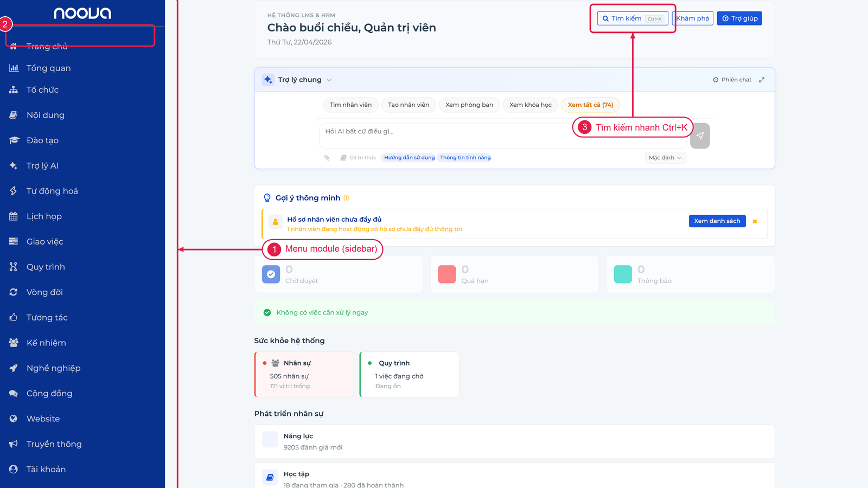868x488 pixels.
Task: Click the Quy trình workflow icon in sidebar
Action: tap(14, 267)
